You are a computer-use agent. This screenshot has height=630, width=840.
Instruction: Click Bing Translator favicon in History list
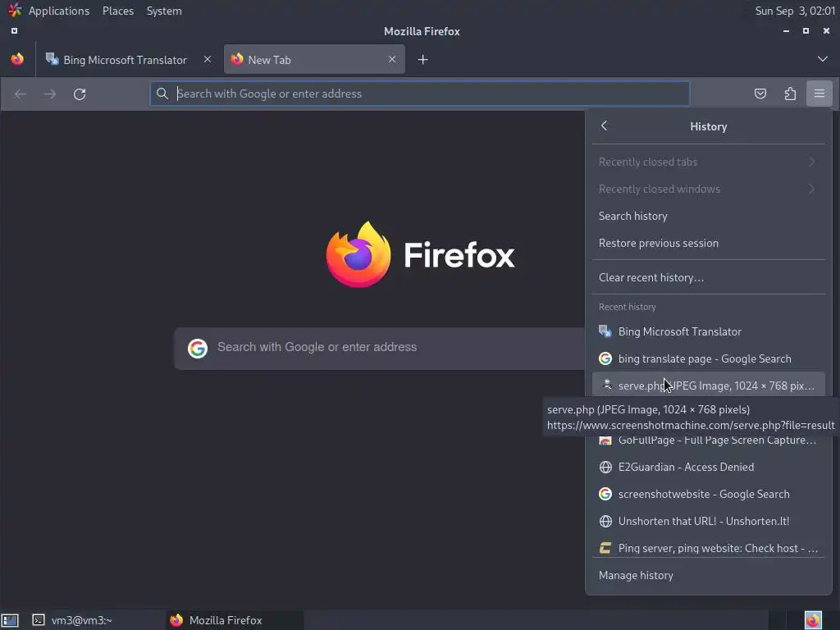pyautogui.click(x=605, y=331)
